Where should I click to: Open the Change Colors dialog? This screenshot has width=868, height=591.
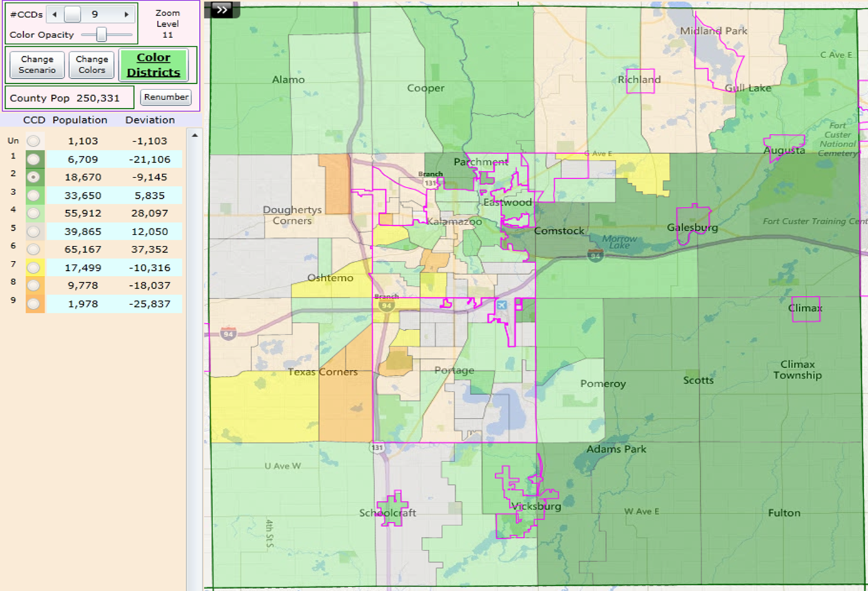[91, 64]
